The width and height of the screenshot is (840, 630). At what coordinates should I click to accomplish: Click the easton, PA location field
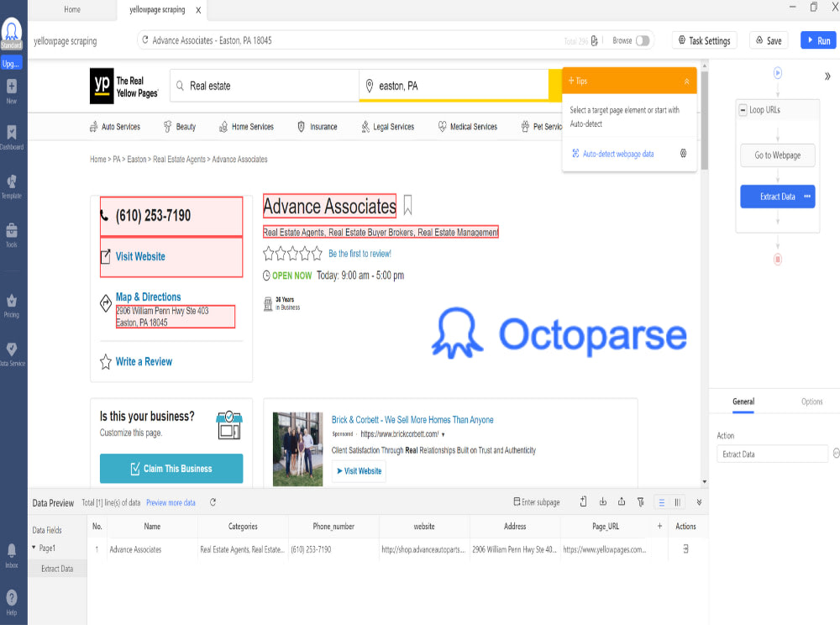454,86
